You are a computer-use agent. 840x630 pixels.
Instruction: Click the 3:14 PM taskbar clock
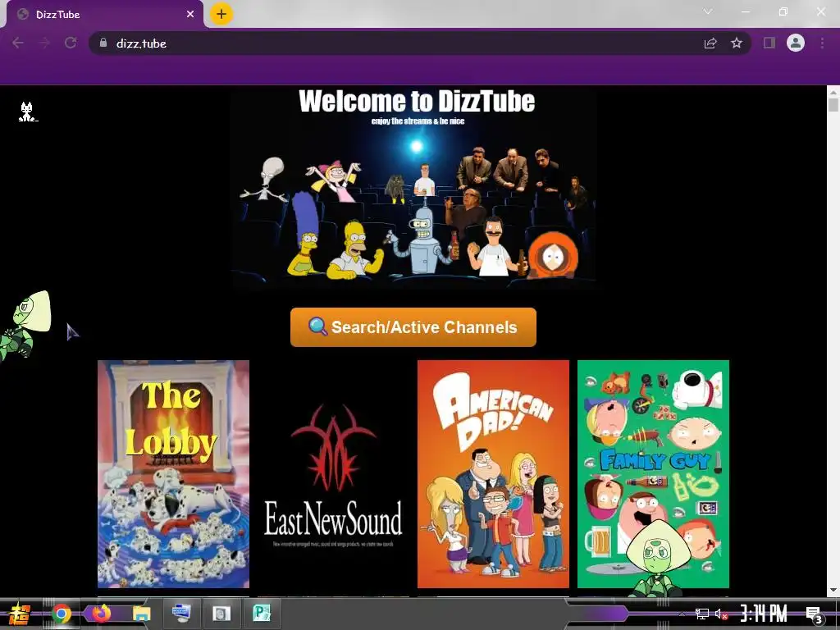pyautogui.click(x=764, y=614)
